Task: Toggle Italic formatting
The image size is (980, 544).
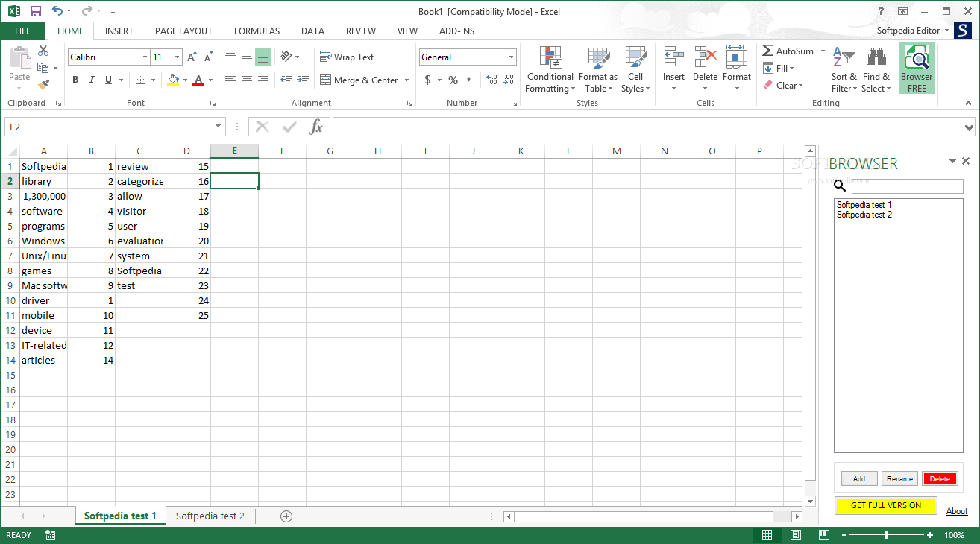Action: pyautogui.click(x=92, y=80)
